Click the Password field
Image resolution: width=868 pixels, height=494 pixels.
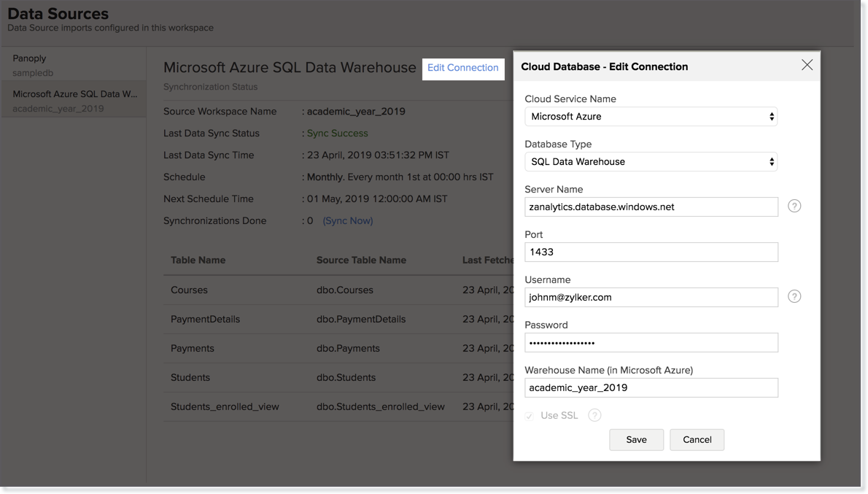tap(651, 343)
